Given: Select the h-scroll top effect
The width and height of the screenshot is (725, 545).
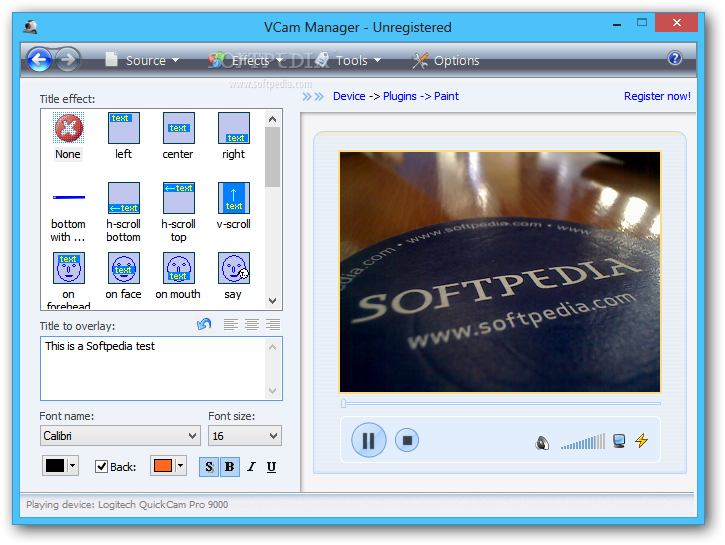Looking at the screenshot, I should click(x=178, y=212).
